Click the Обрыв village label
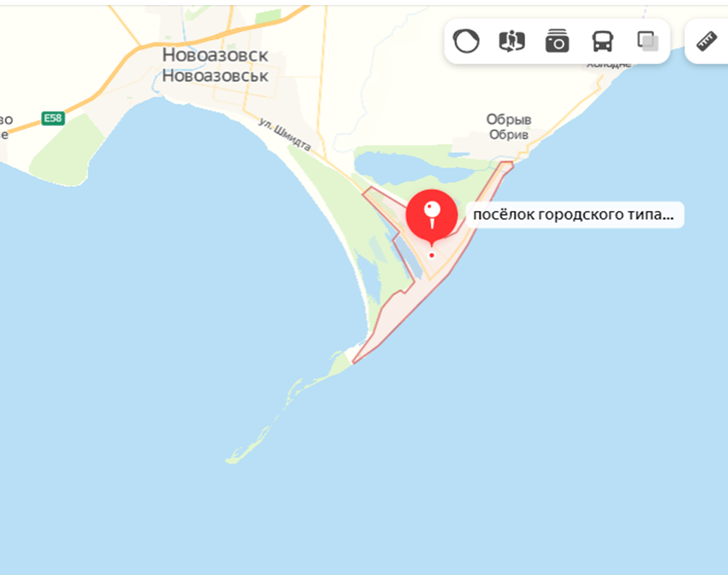The width and height of the screenshot is (728, 575). click(509, 119)
